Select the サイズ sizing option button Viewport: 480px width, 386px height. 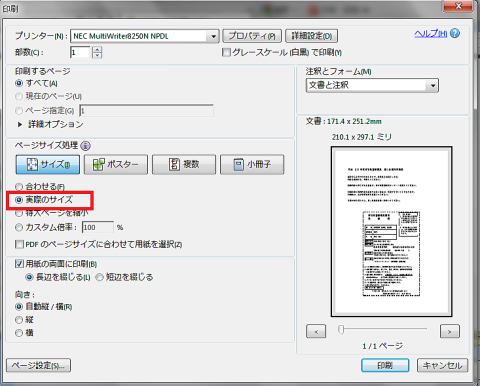48,164
